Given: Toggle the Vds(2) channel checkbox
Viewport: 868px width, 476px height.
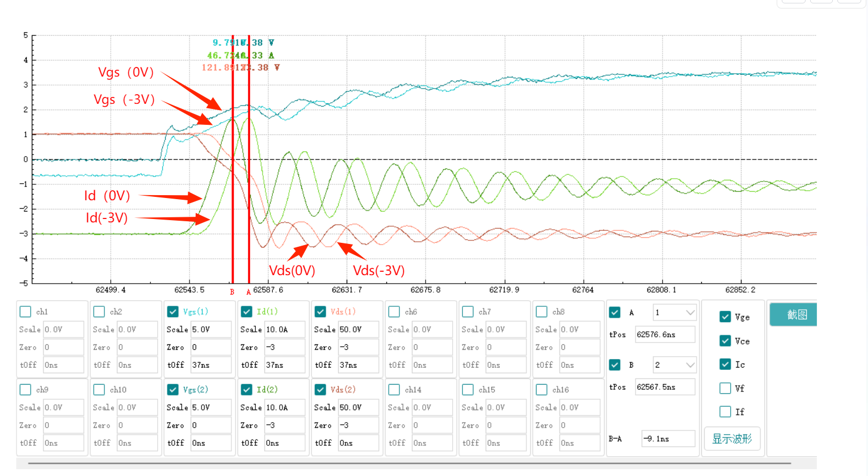Looking at the screenshot, I should click(321, 390).
